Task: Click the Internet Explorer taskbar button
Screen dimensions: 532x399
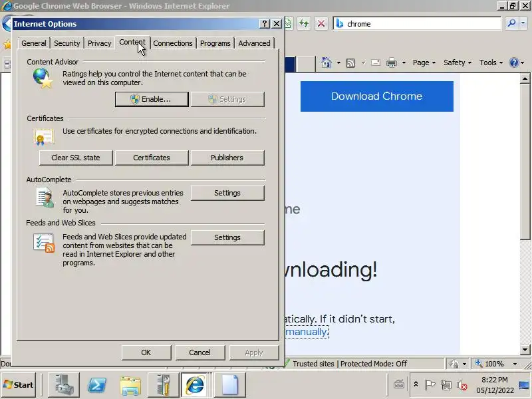Action: point(195,385)
